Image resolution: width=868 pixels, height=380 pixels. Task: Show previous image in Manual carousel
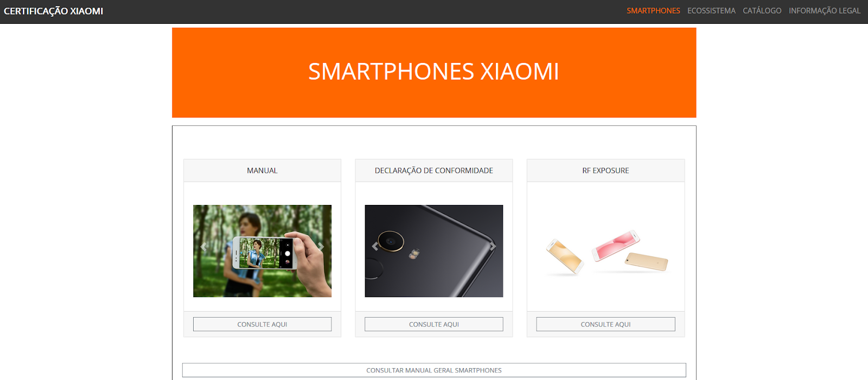[204, 247]
